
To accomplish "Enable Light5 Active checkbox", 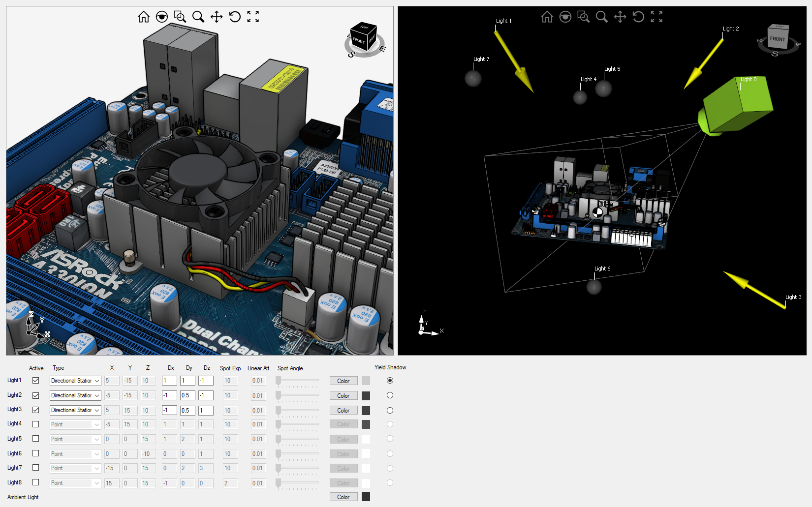I will point(35,439).
